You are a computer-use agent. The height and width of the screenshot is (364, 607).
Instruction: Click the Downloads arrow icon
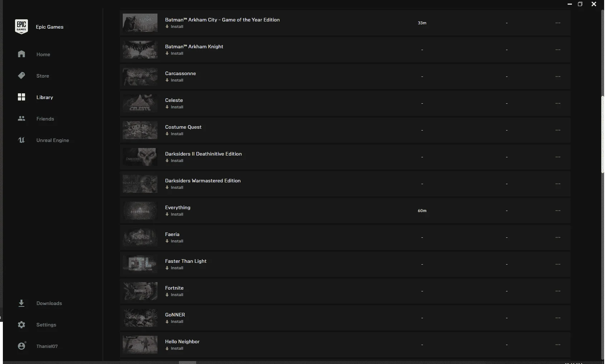pyautogui.click(x=21, y=303)
